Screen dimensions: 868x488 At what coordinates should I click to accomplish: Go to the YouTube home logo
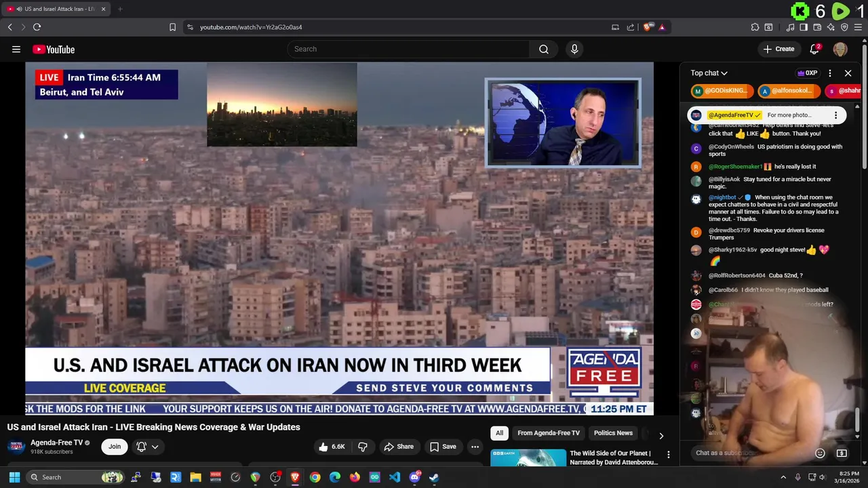tap(54, 49)
